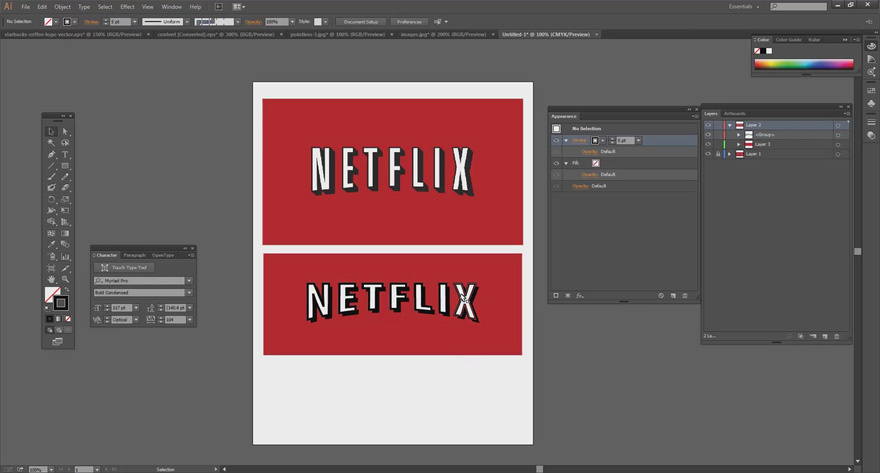Switch to the Artboards tab
Screen dimensions: 880x473
tap(734, 113)
